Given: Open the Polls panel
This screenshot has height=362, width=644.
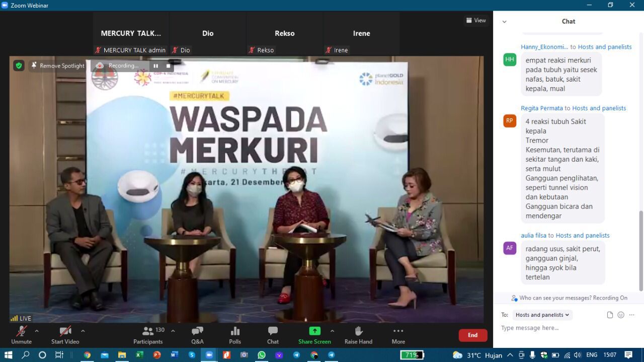Looking at the screenshot, I should point(235,334).
